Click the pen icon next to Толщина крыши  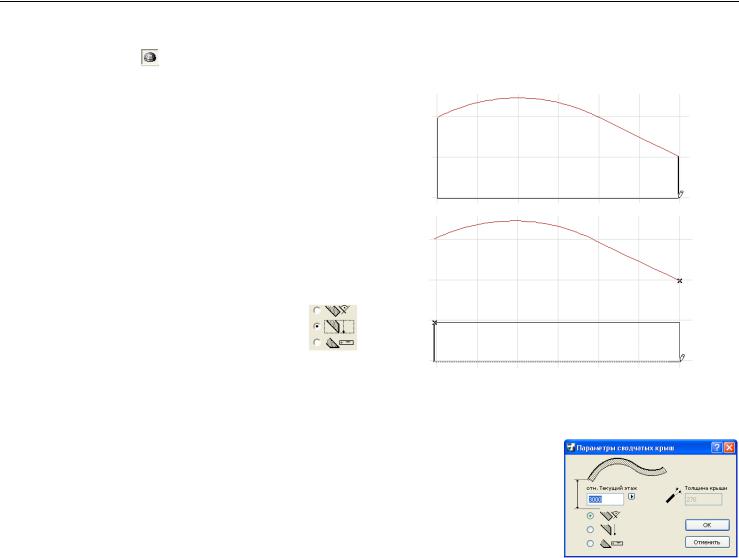pos(673,495)
